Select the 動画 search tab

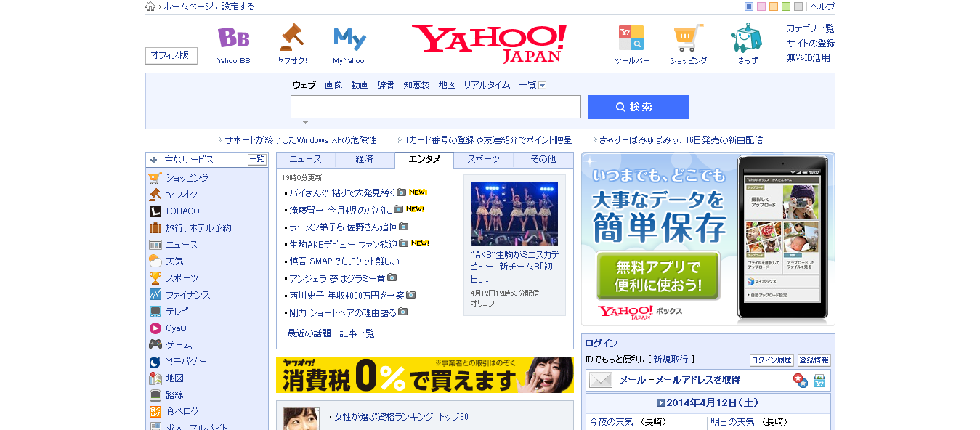pos(360,85)
